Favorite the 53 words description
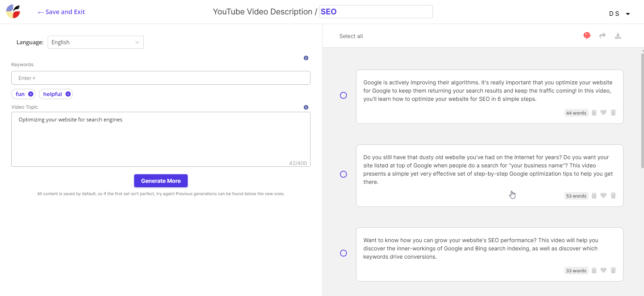 (604, 196)
